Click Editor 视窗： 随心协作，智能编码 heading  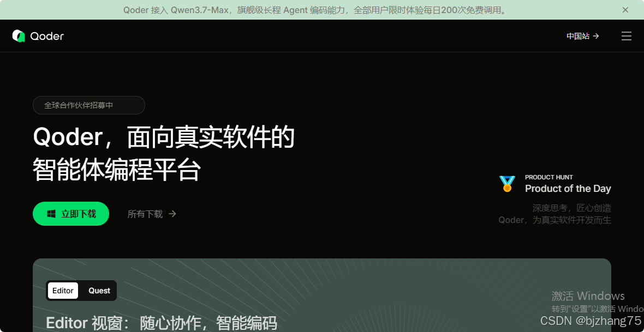[162, 323]
